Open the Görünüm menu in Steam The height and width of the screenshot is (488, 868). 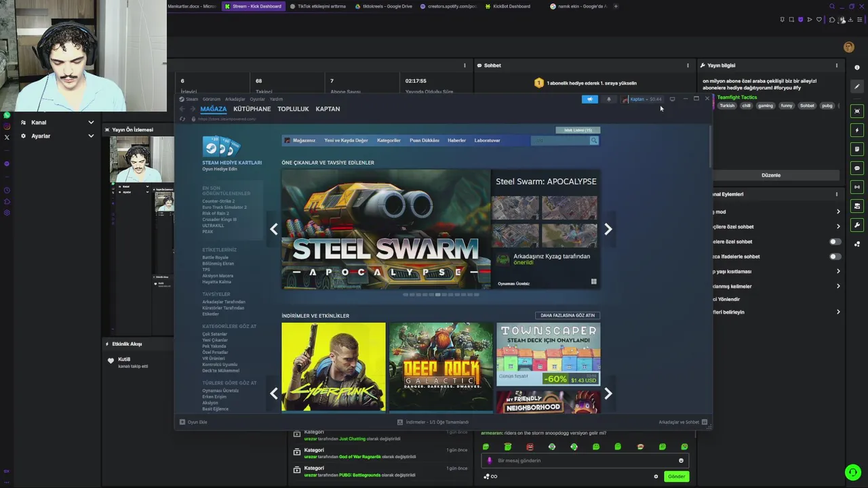(x=212, y=99)
